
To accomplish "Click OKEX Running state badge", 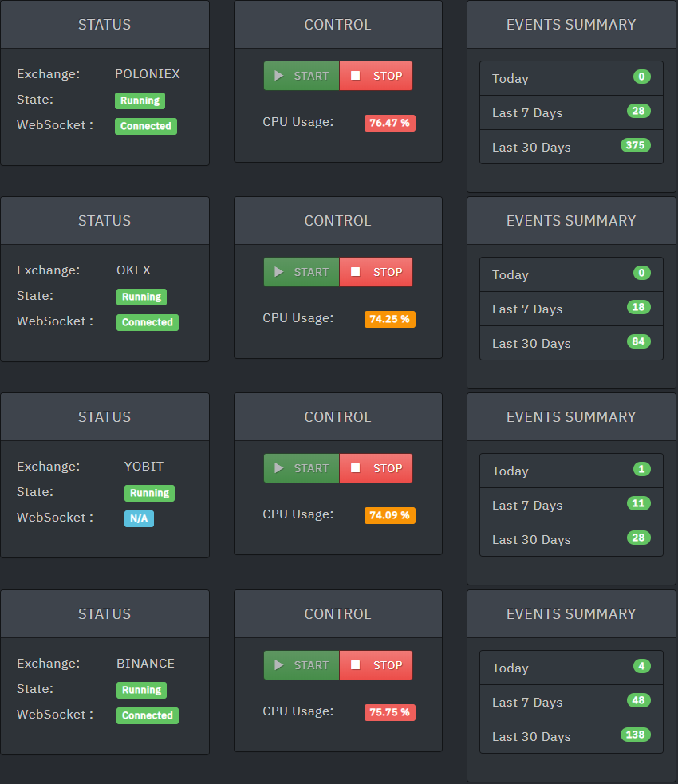I will pyautogui.click(x=141, y=297).
